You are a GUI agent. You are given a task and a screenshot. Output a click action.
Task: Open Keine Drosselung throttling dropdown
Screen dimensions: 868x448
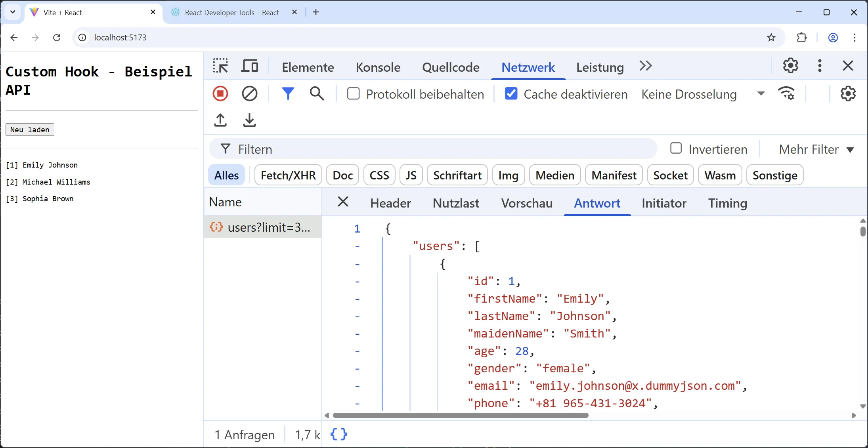pyautogui.click(x=703, y=94)
